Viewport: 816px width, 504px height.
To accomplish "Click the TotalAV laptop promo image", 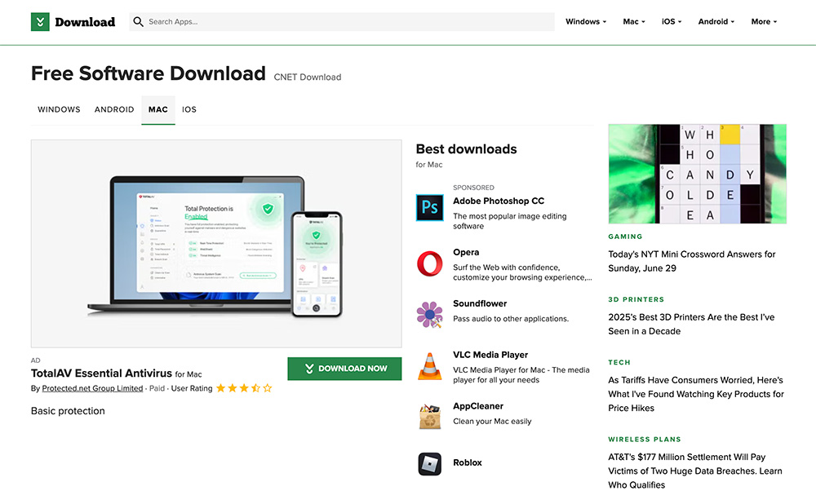I will point(216,243).
